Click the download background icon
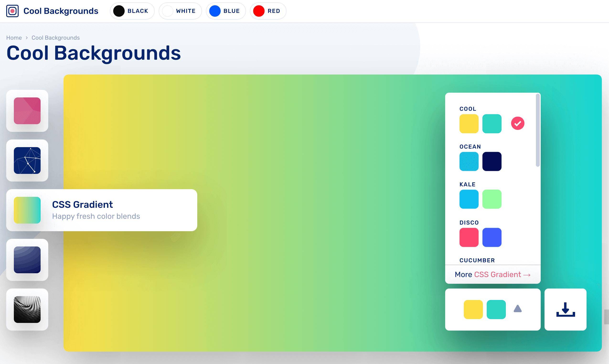The image size is (609, 364). (x=565, y=310)
